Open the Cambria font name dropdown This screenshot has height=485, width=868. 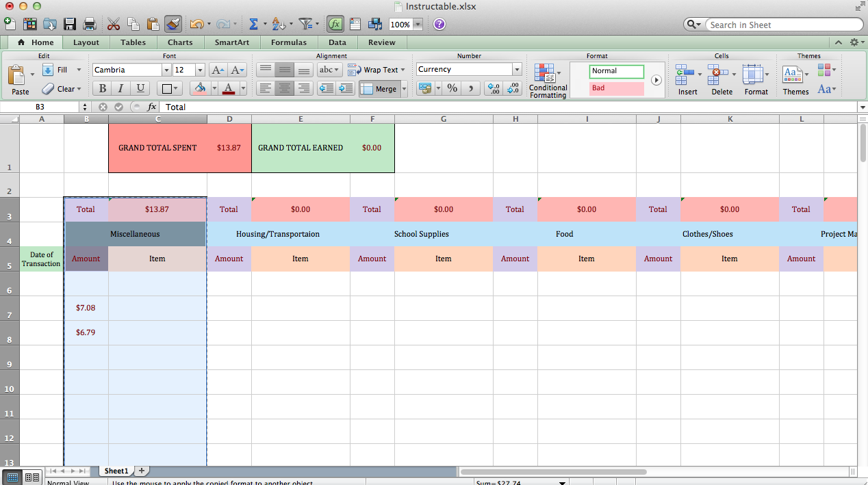pyautogui.click(x=166, y=70)
